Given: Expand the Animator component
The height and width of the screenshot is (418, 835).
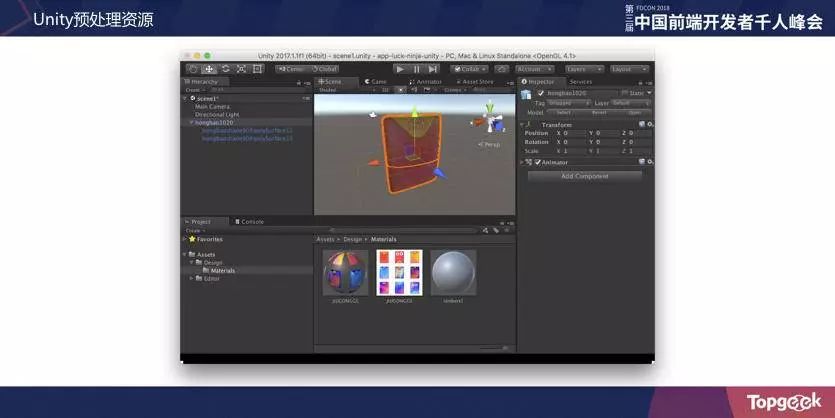Looking at the screenshot, I should [x=522, y=162].
